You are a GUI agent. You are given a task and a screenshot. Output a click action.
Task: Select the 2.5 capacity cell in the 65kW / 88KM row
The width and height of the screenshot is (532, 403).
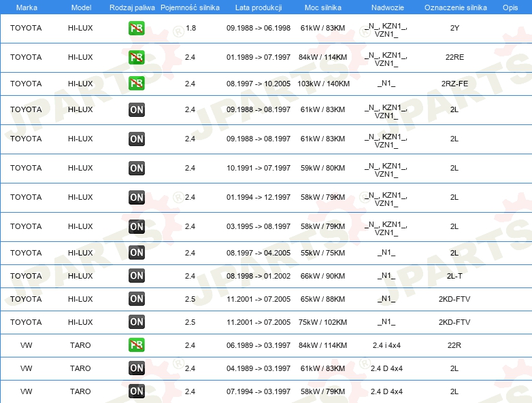click(190, 299)
